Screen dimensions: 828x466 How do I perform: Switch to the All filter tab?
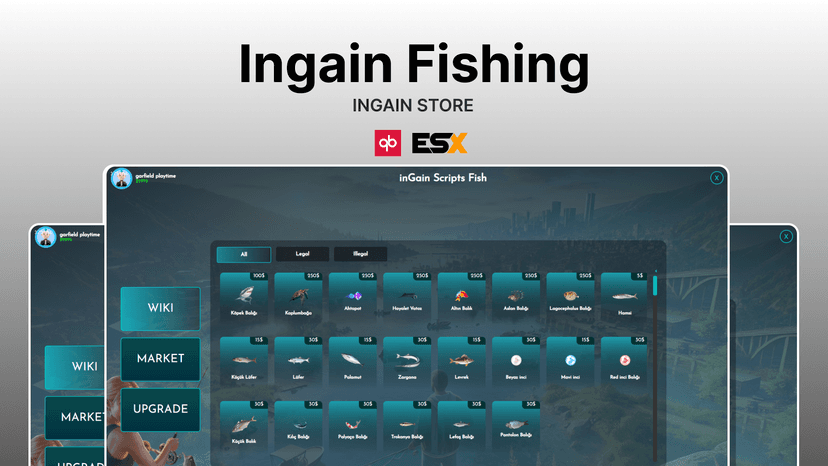[244, 254]
